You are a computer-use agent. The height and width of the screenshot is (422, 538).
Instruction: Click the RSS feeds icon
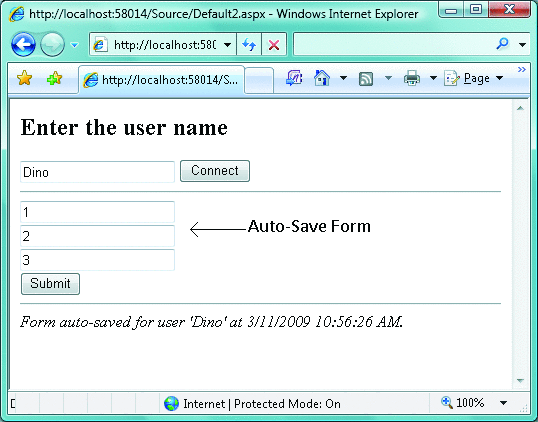point(366,79)
